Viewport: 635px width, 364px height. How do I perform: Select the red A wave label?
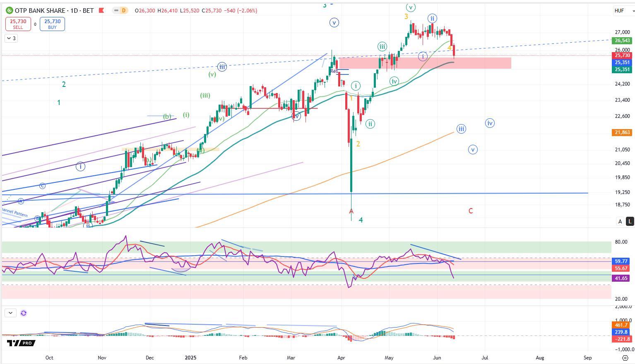tap(351, 211)
